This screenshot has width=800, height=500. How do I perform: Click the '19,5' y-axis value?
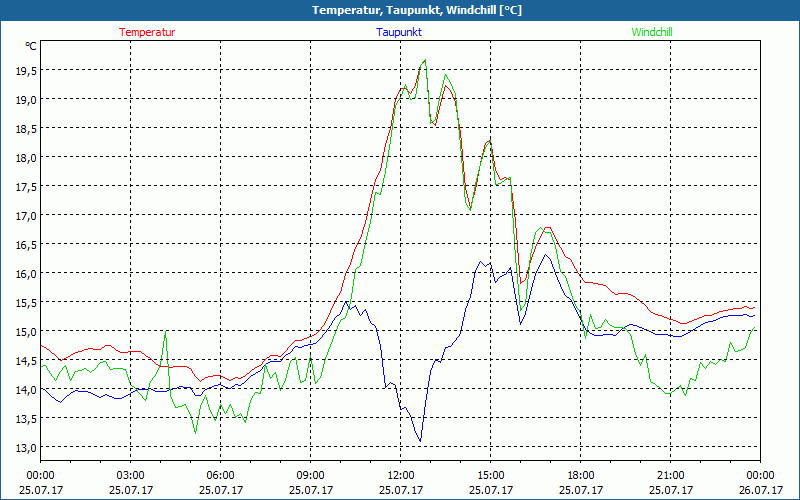click(26, 71)
